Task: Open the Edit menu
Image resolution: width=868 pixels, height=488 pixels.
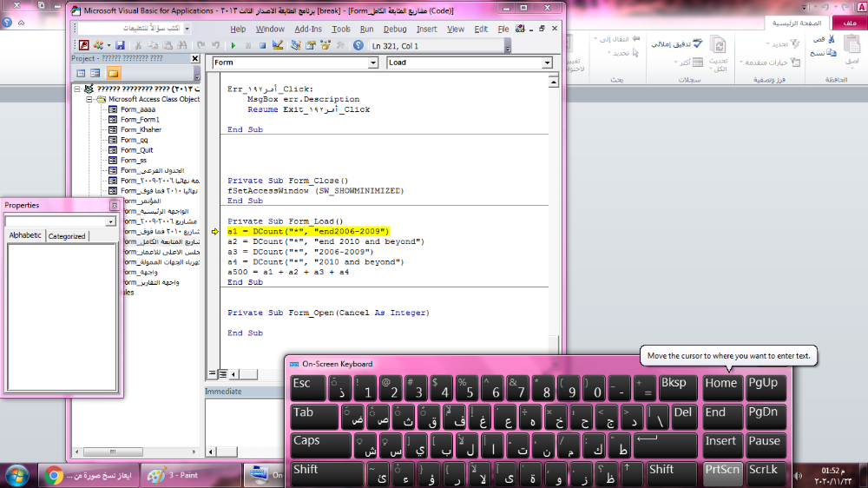Action: tap(481, 29)
